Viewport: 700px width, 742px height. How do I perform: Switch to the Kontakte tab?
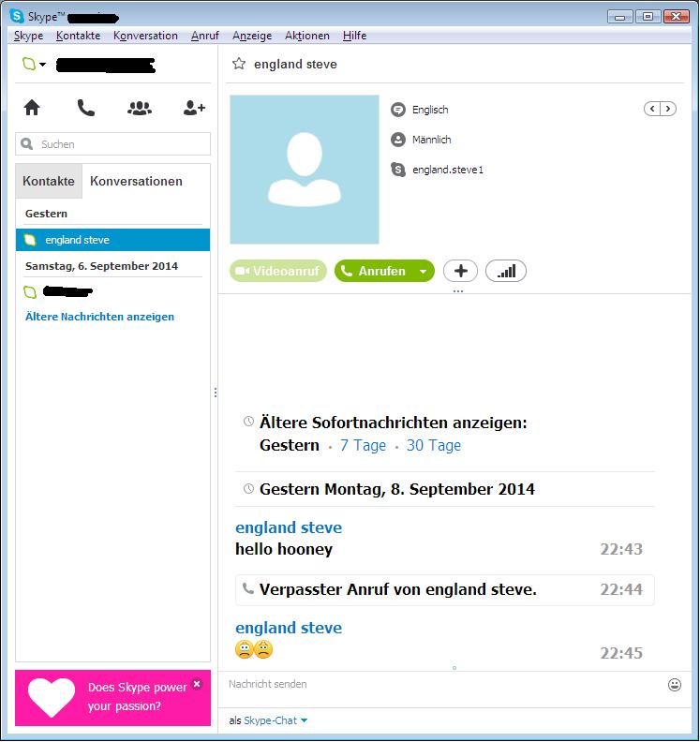pos(49,181)
